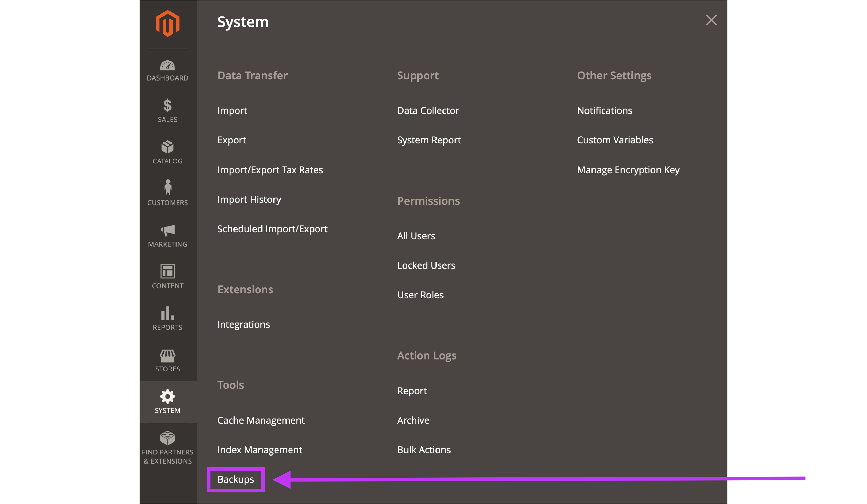867x504 pixels.
Task: Open Custom Variables
Action: (x=615, y=140)
